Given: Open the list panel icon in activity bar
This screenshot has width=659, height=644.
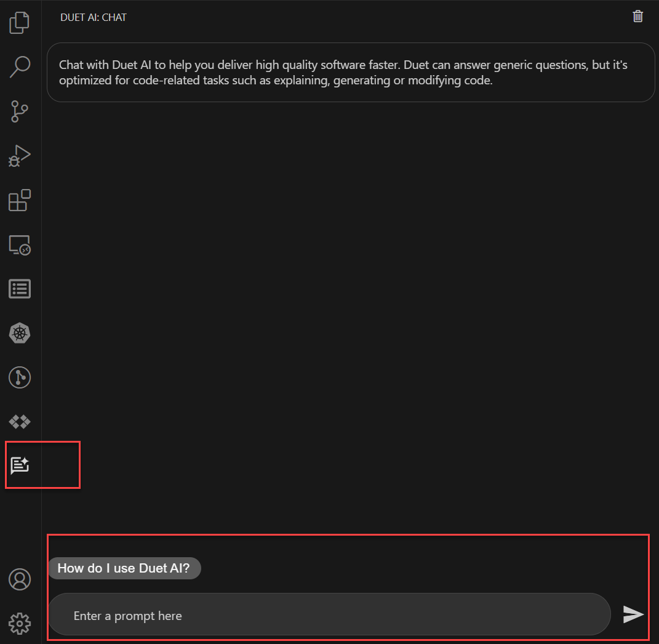Looking at the screenshot, I should pos(19,289).
